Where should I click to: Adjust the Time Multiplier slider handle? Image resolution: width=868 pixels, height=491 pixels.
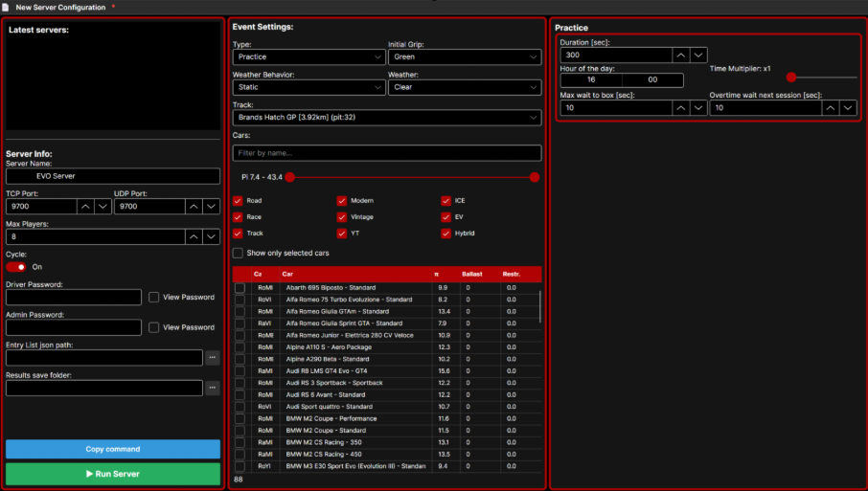point(791,78)
